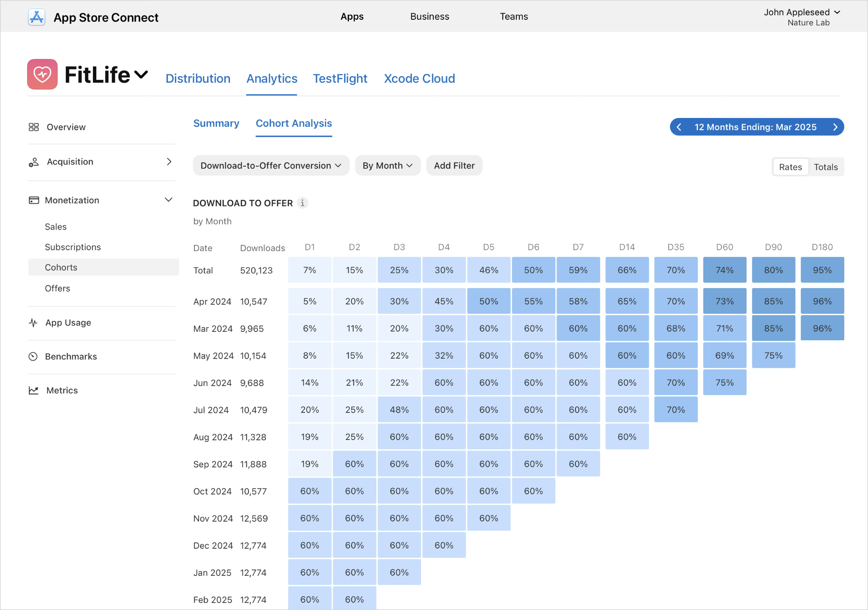Select the Rates view toggle
This screenshot has height=610, width=868.
[x=790, y=167]
